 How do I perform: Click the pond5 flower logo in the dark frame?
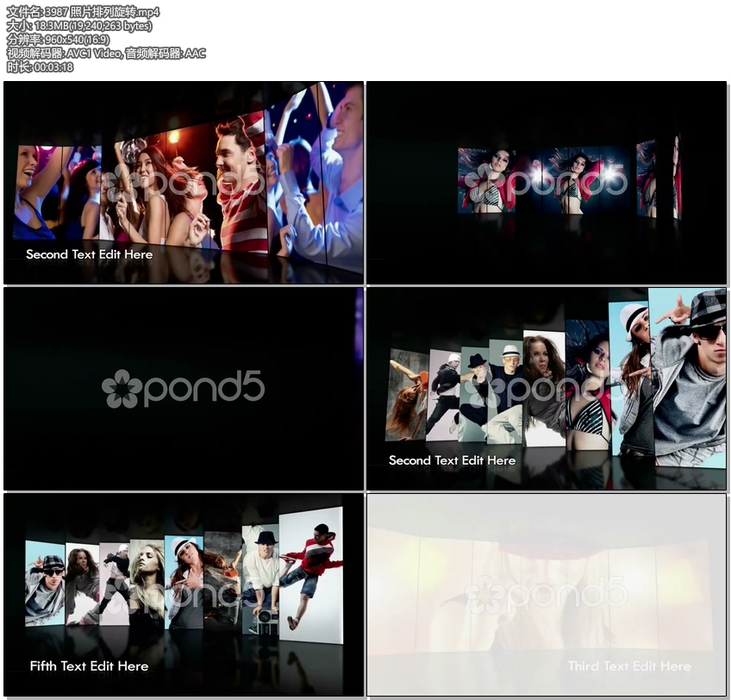[122, 389]
